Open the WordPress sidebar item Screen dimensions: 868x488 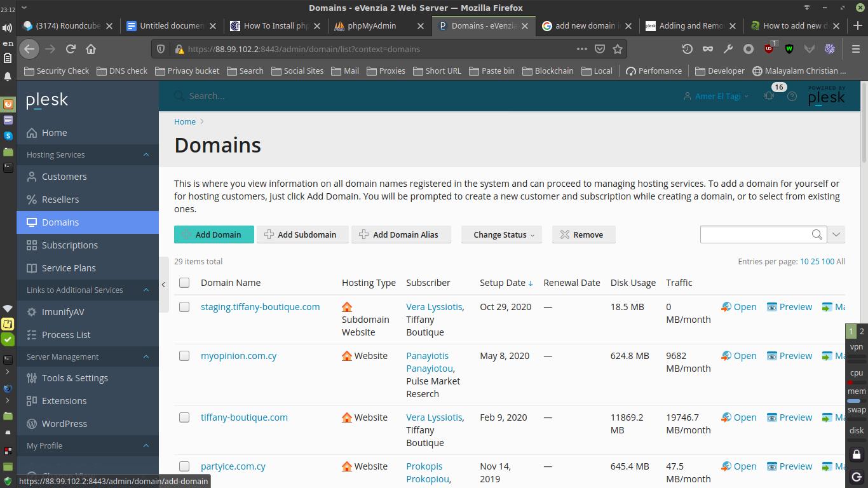(88, 424)
